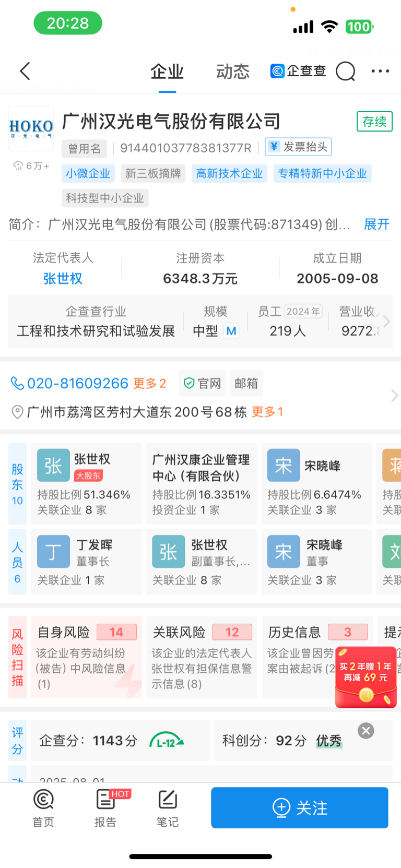Open 报告 report in bottom bar
The height and width of the screenshot is (868, 401).
(106, 808)
